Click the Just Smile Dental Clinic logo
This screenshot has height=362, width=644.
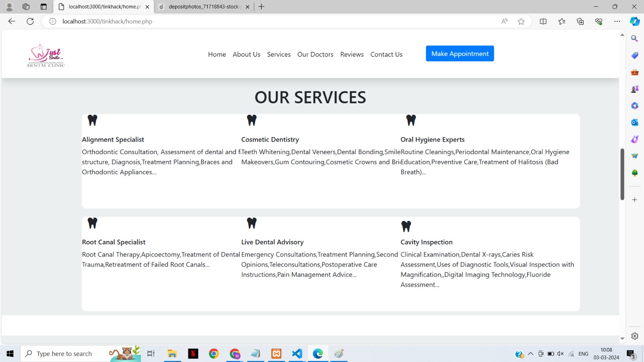[x=46, y=55]
